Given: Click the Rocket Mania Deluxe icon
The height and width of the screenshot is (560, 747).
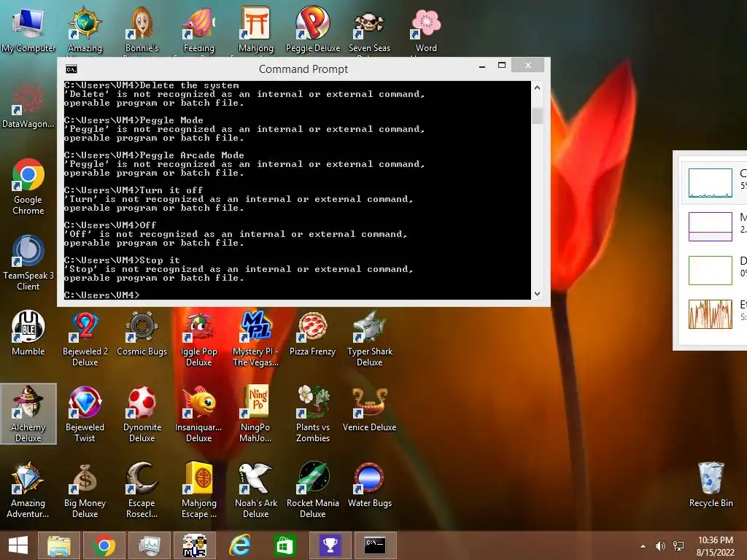Looking at the screenshot, I should tap(312, 490).
